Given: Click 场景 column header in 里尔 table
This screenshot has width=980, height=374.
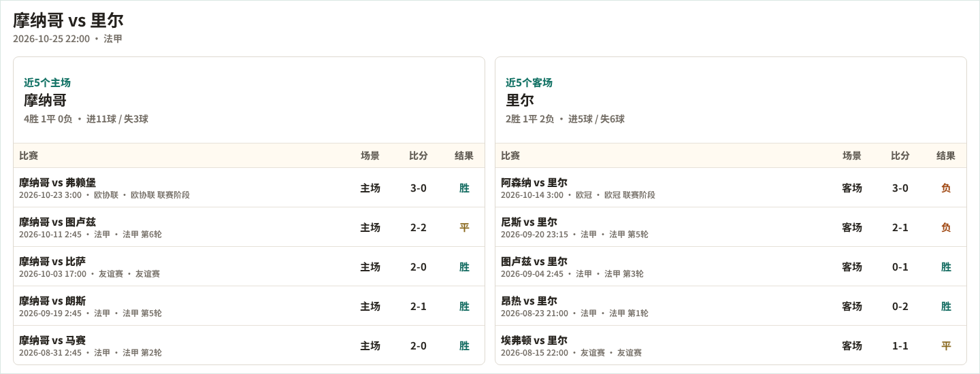Looking at the screenshot, I should (852, 156).
